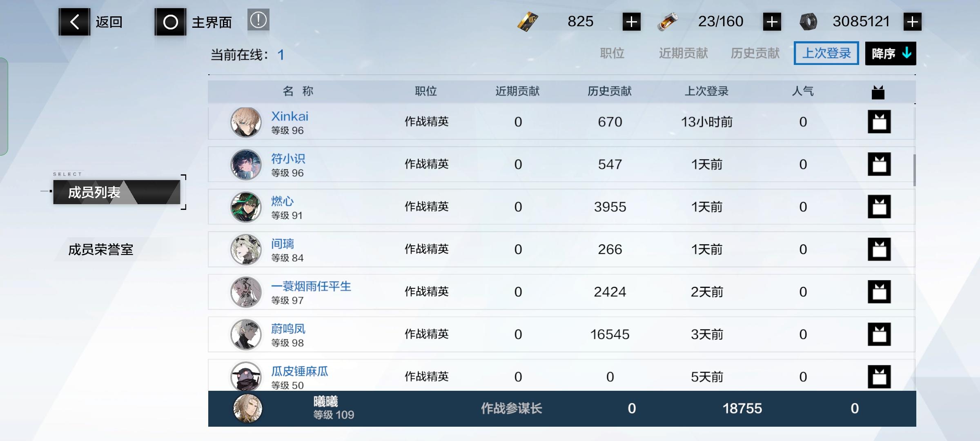Click 人气 column header
Image resolution: width=980 pixels, height=441 pixels.
(803, 91)
